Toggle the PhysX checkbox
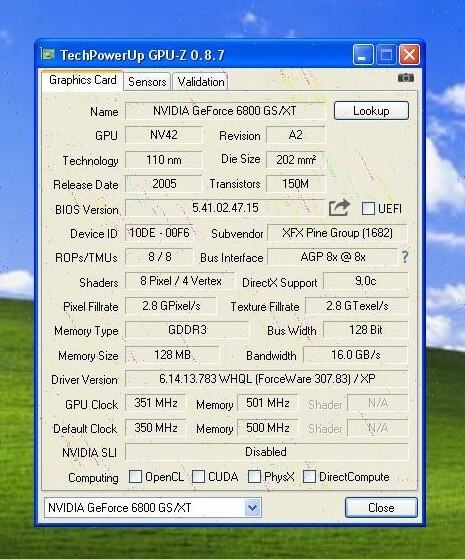Image resolution: width=465 pixels, height=559 pixels. pyautogui.click(x=254, y=476)
